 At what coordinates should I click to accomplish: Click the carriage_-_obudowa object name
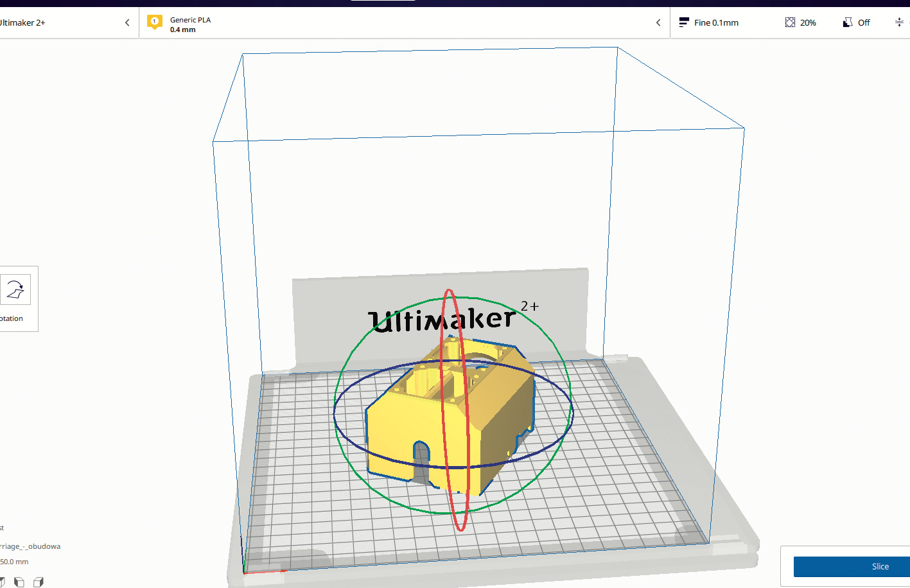[30, 546]
